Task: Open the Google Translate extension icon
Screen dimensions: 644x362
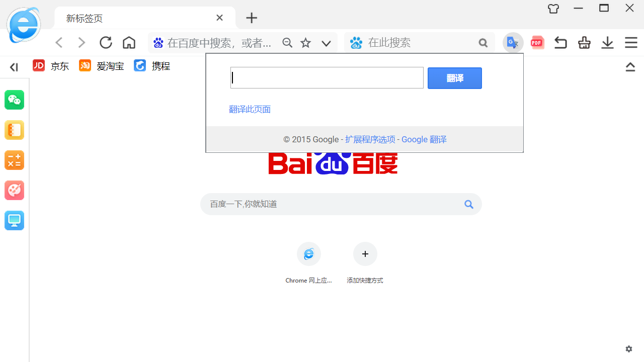Action: pyautogui.click(x=513, y=43)
